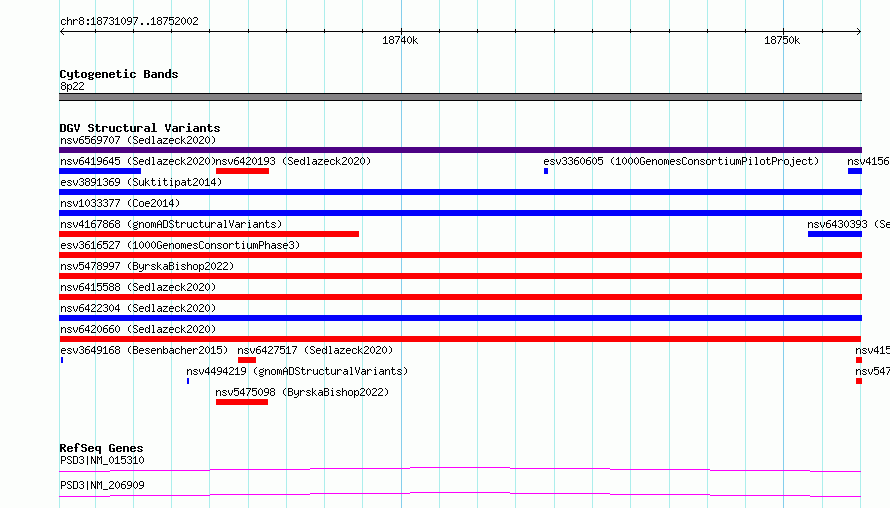Select the tiny blue esv3649168 marker

62,360
